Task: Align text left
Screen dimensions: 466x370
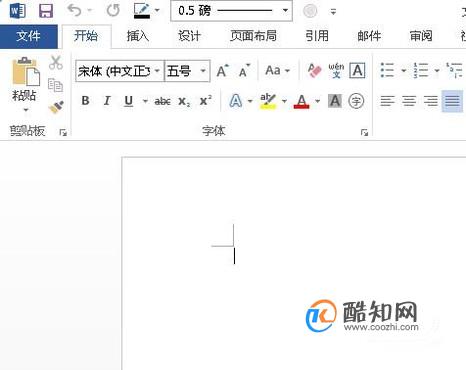Action: coord(387,101)
